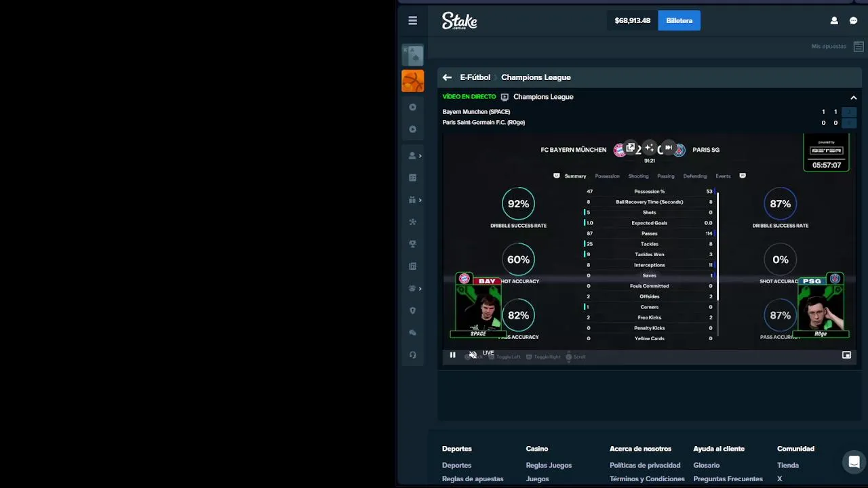The height and width of the screenshot is (488, 868).
Task: Open the $68,913.48 balance dropdown
Action: (x=633, y=20)
